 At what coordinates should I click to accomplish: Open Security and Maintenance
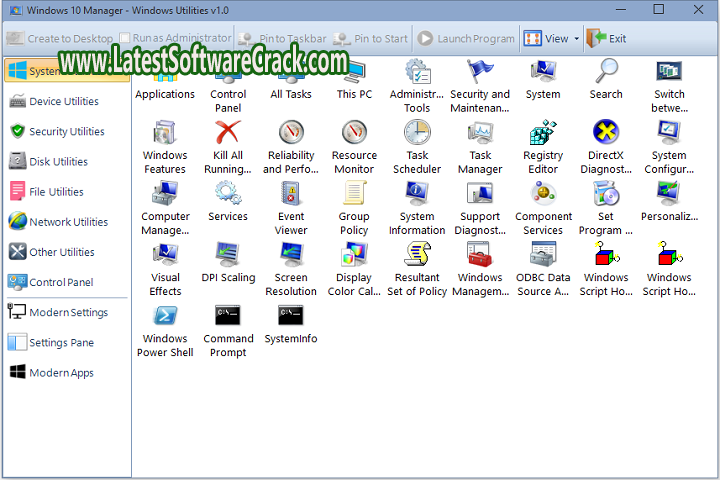[x=480, y=86]
